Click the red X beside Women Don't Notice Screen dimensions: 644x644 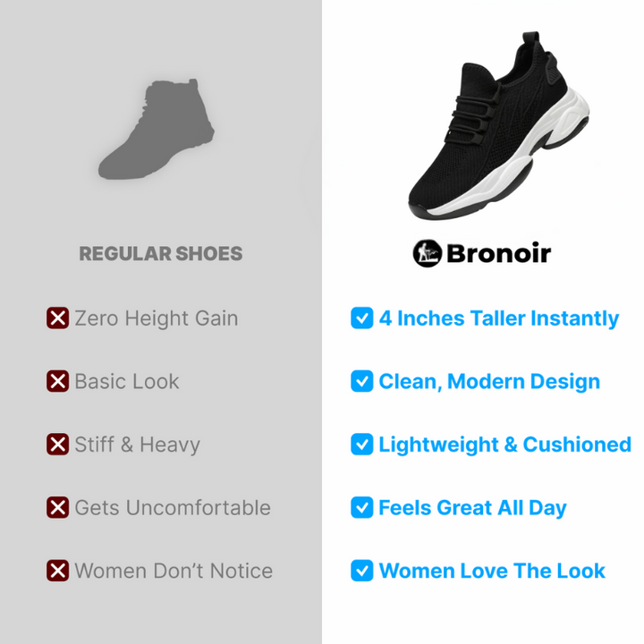pyautogui.click(x=57, y=571)
